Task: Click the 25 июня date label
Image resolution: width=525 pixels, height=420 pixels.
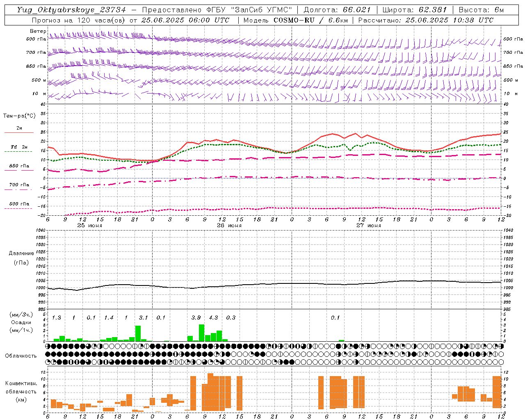Action: click(x=90, y=226)
